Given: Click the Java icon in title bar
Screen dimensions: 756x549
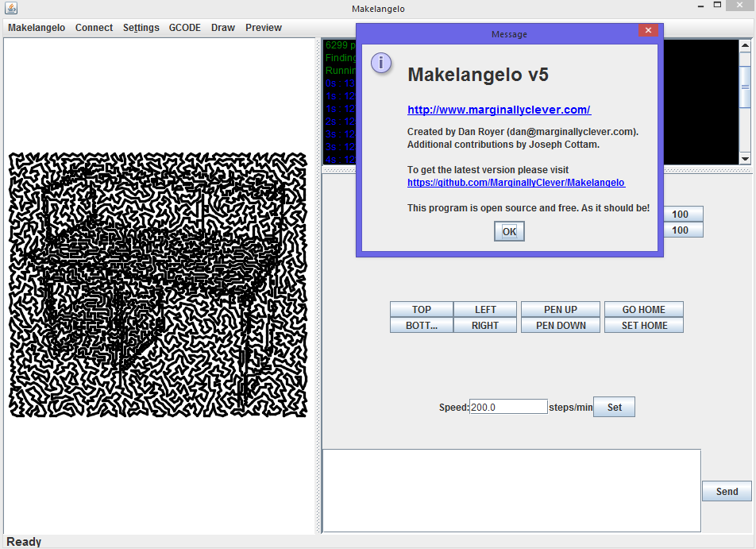Looking at the screenshot, I should click(x=10, y=8).
